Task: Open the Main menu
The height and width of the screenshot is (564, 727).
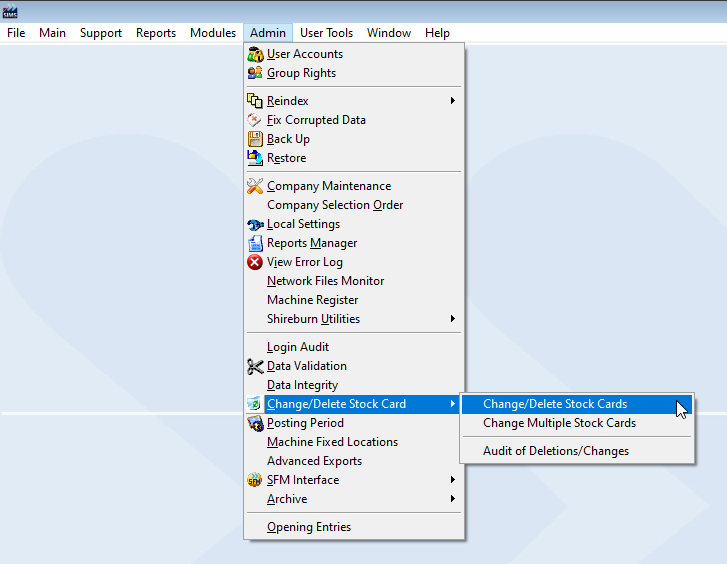Action: coord(52,33)
